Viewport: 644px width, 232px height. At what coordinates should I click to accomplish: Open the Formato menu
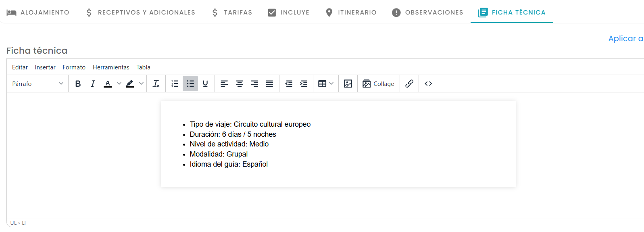click(x=74, y=67)
